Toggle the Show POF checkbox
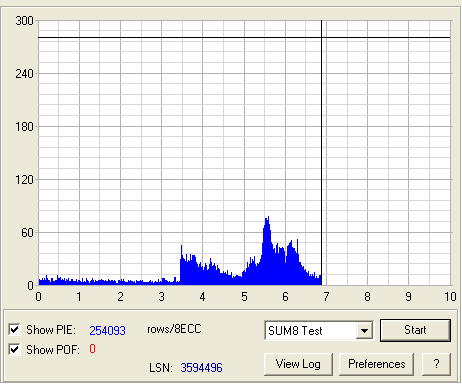The image size is (462, 384). [x=15, y=349]
